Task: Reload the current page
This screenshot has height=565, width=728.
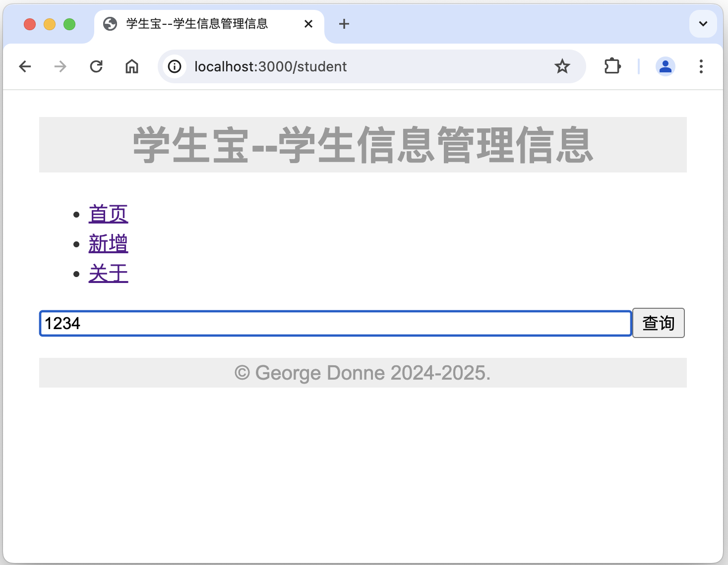Action: tap(96, 66)
